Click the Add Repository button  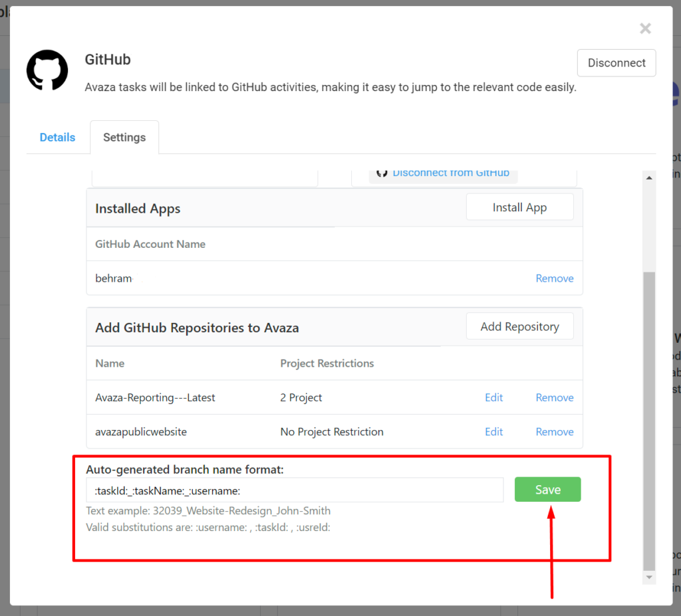(x=519, y=326)
